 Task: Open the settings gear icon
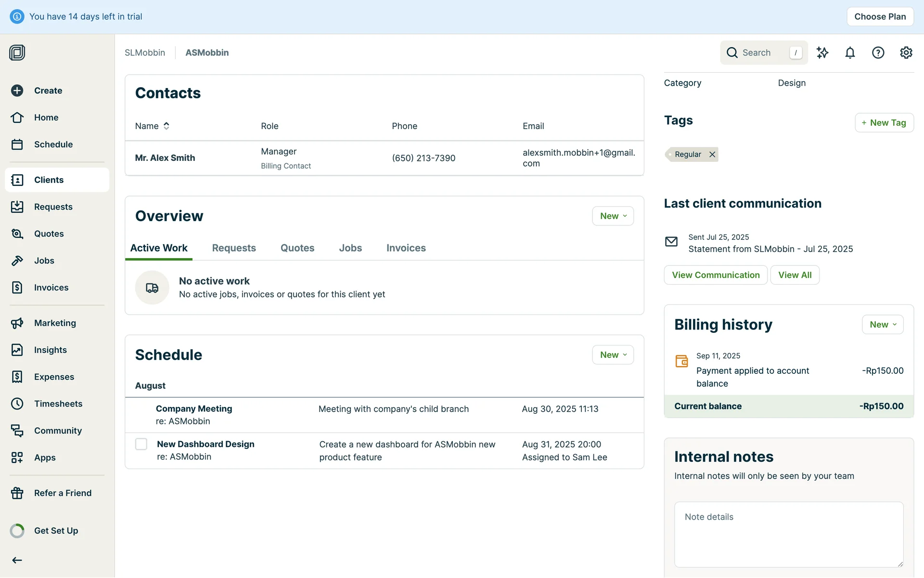point(906,53)
